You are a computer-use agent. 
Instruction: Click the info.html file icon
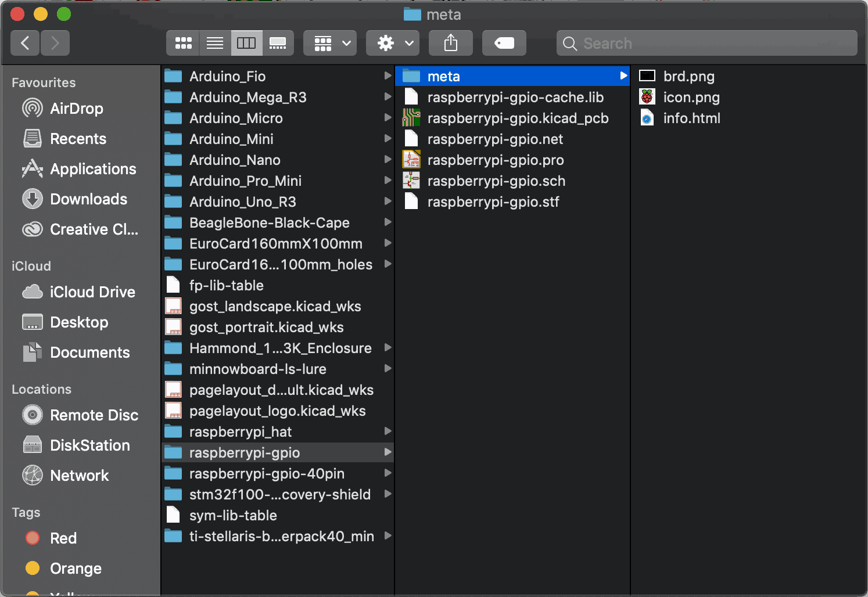click(647, 118)
